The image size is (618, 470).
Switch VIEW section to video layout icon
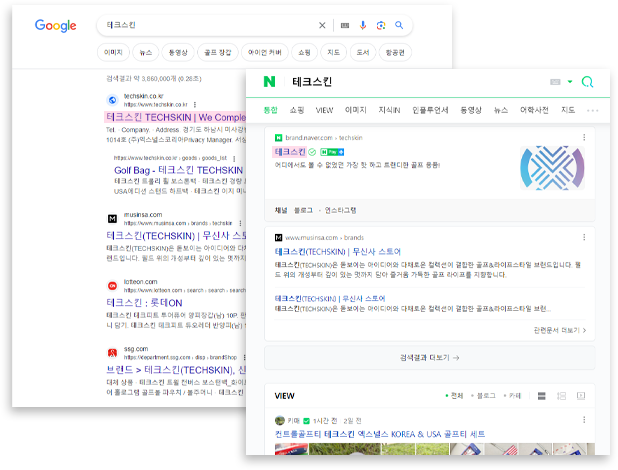pyautogui.click(x=581, y=395)
